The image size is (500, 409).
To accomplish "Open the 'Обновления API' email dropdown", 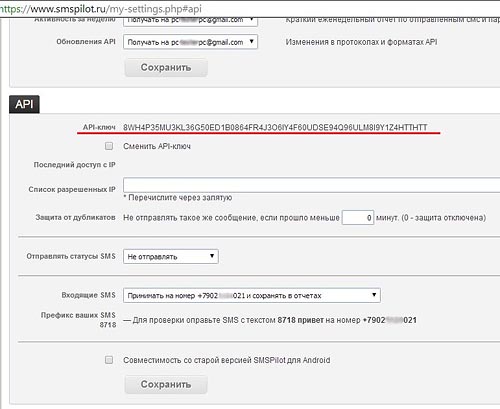I will [190, 42].
